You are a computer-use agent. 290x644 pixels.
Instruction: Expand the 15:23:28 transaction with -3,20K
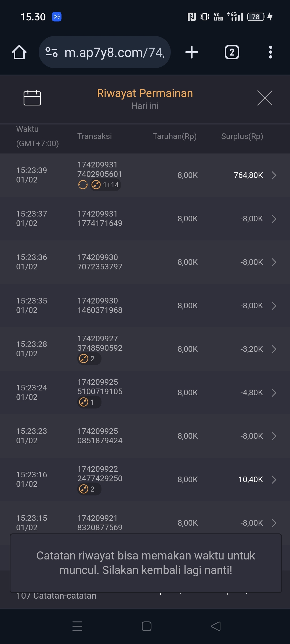(274, 349)
